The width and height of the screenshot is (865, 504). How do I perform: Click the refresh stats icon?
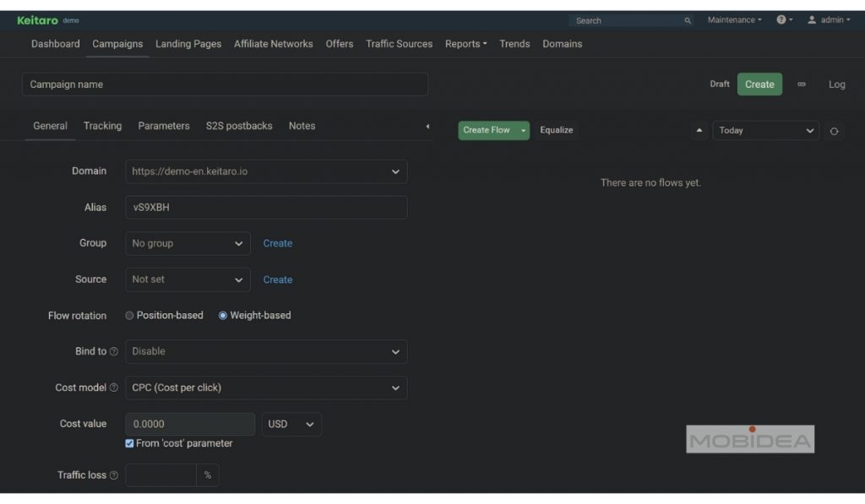834,131
